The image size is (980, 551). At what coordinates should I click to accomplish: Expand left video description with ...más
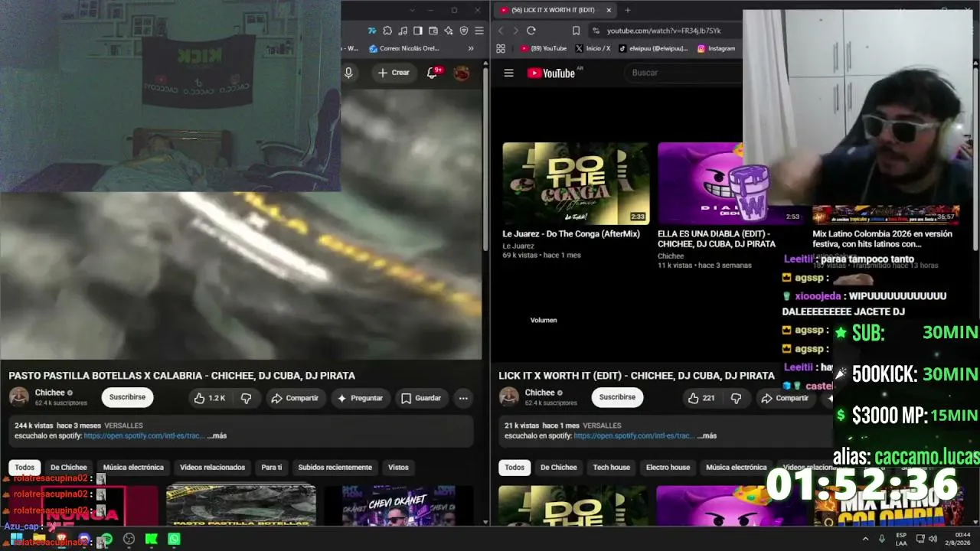217,435
